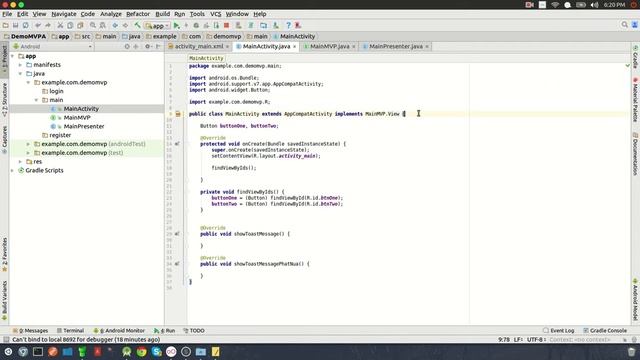The height and width of the screenshot is (360, 640).
Task: Switch to MainMVP.java tab
Action: [329, 47]
